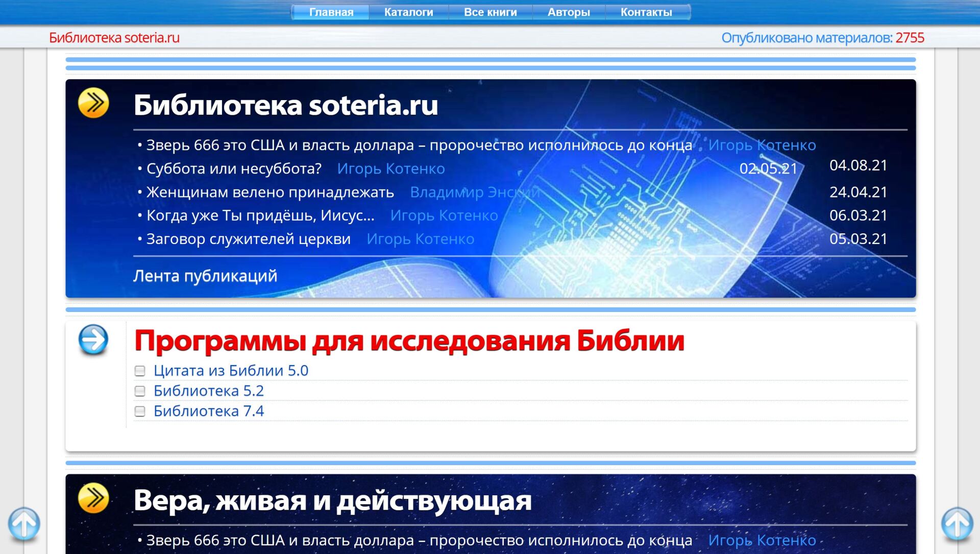
Task: Open article Зверь 666 in the Вера panel
Action: [419, 540]
